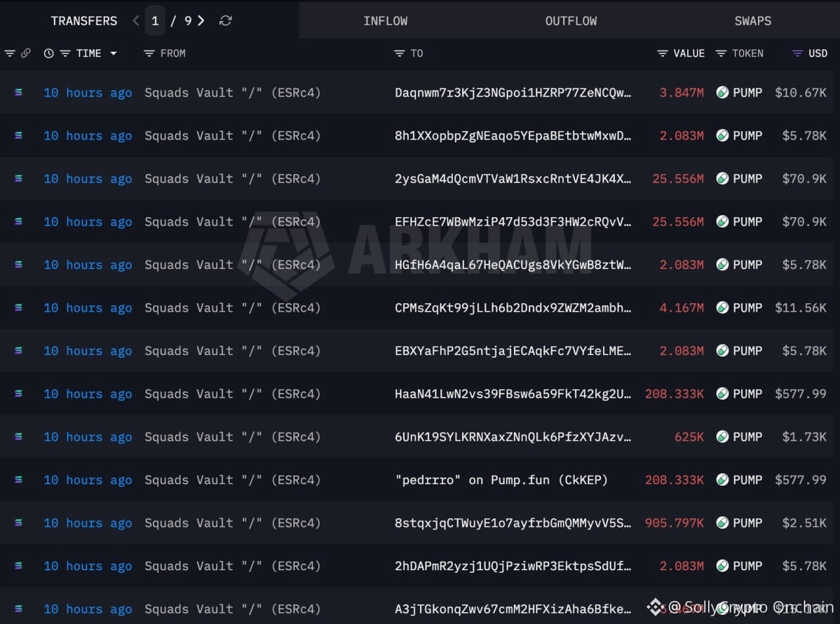This screenshot has width=840, height=624.
Task: Open Squads Vault sender in the CPMsZqKt99 row
Action: pos(233,308)
